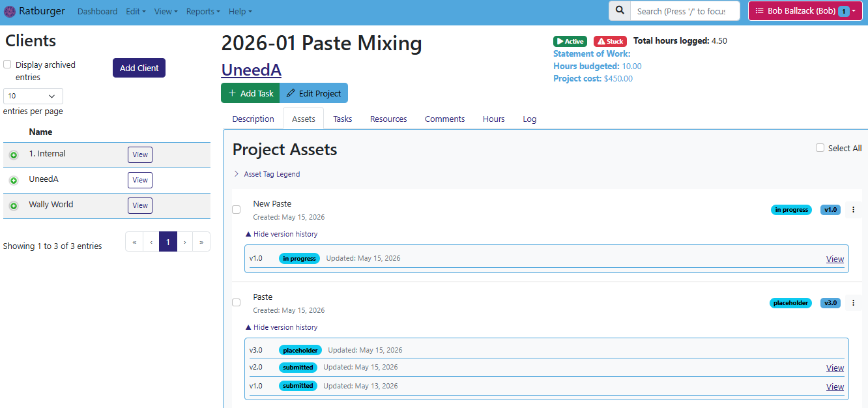Click v1.0 version badge on New Paste

pos(830,210)
